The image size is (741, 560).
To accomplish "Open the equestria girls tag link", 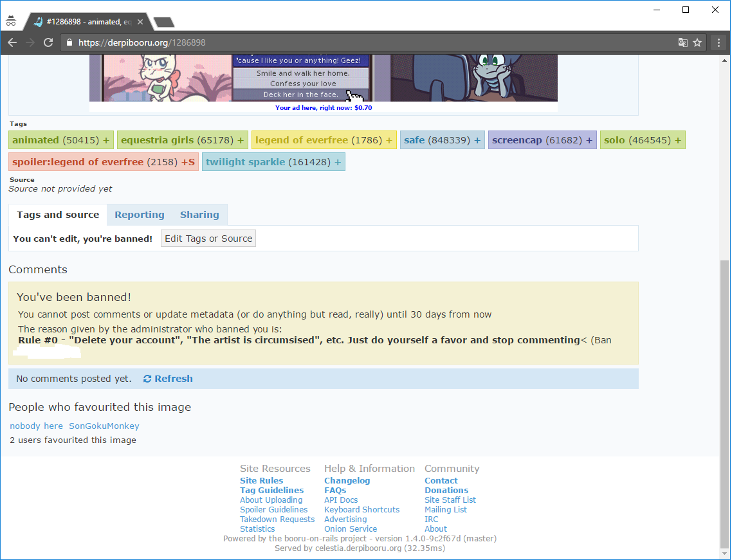I will 158,140.
